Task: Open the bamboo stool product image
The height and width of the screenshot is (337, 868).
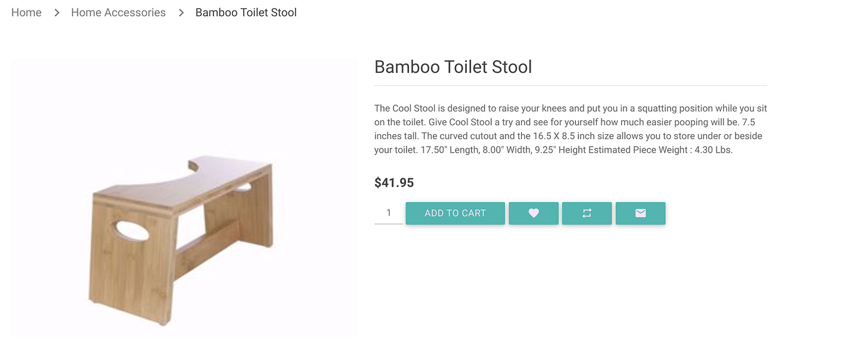Action: [184, 197]
